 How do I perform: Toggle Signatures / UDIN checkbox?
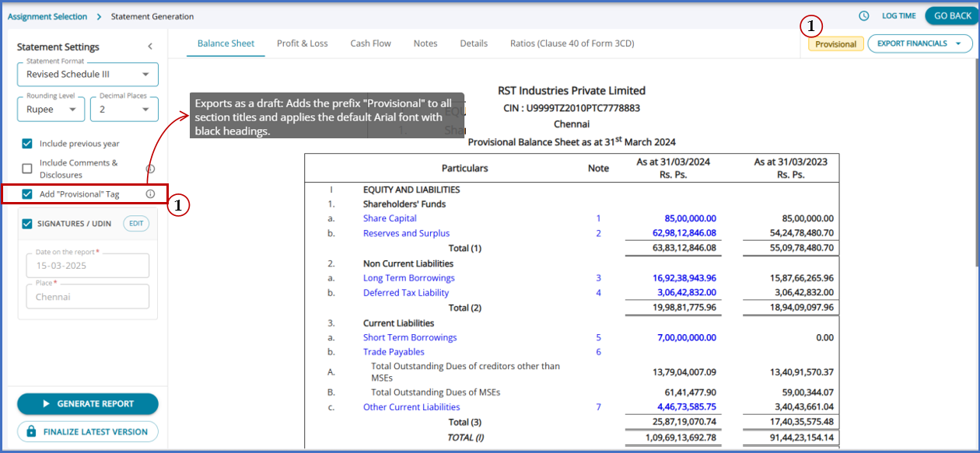[27, 224]
